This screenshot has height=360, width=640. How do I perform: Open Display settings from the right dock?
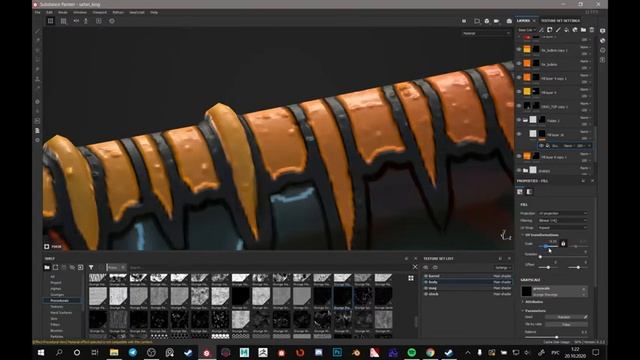click(603, 31)
